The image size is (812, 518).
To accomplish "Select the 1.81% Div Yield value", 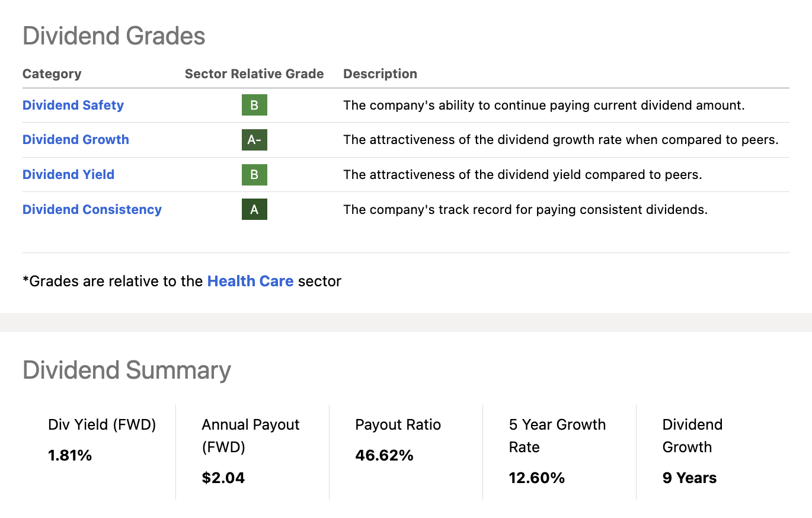I will point(70,455).
